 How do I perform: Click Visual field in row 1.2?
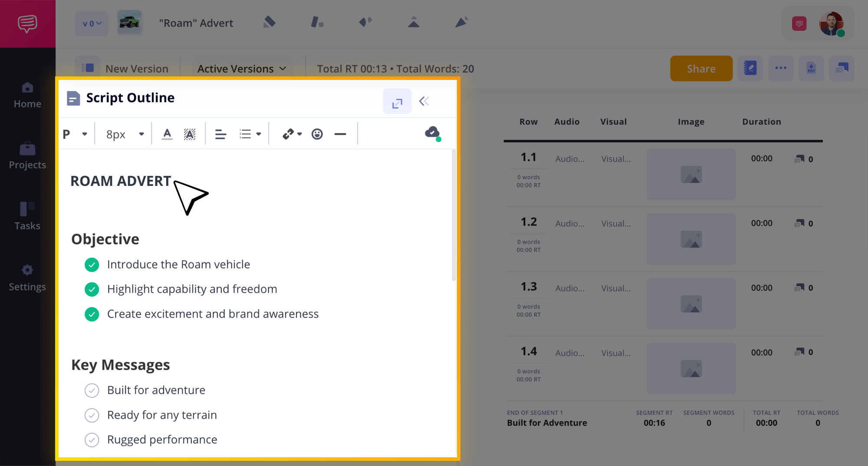(x=616, y=224)
